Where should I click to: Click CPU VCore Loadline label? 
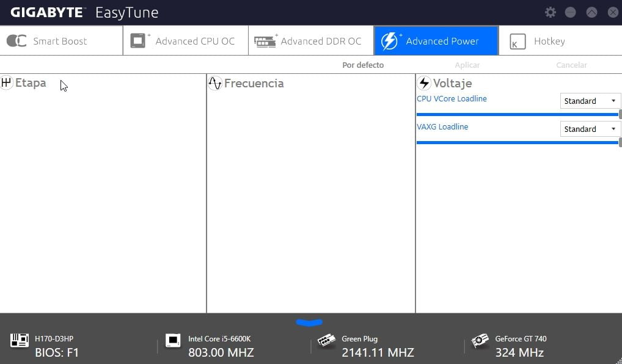[x=452, y=99]
